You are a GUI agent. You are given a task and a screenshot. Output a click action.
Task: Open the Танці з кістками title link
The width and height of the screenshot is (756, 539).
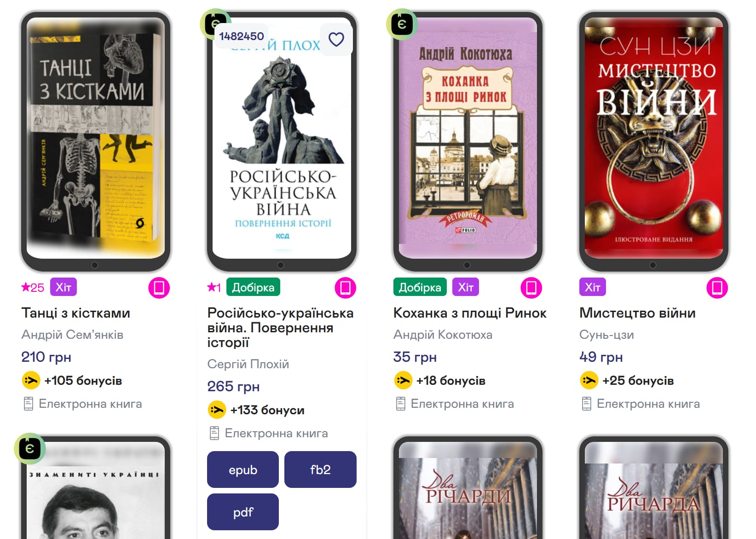pyautogui.click(x=76, y=313)
